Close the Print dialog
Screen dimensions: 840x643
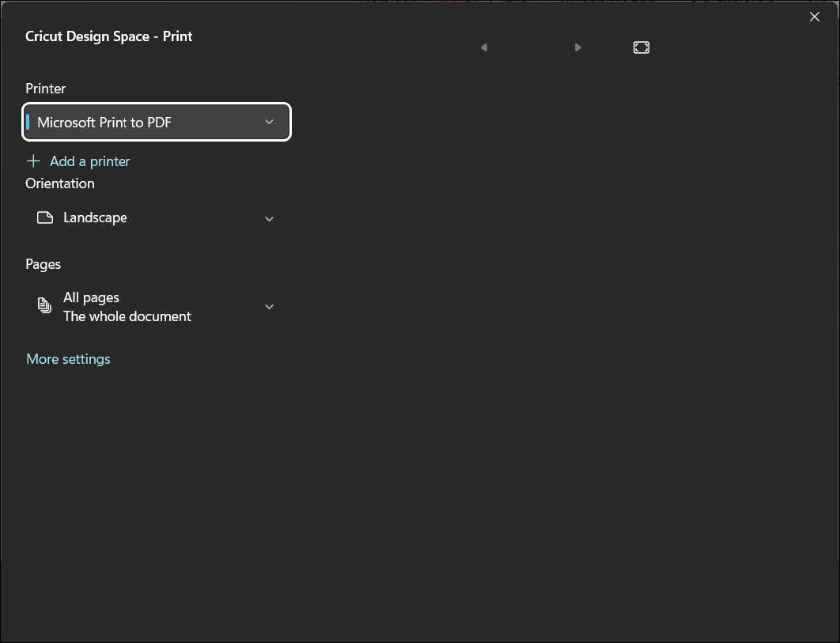click(814, 17)
